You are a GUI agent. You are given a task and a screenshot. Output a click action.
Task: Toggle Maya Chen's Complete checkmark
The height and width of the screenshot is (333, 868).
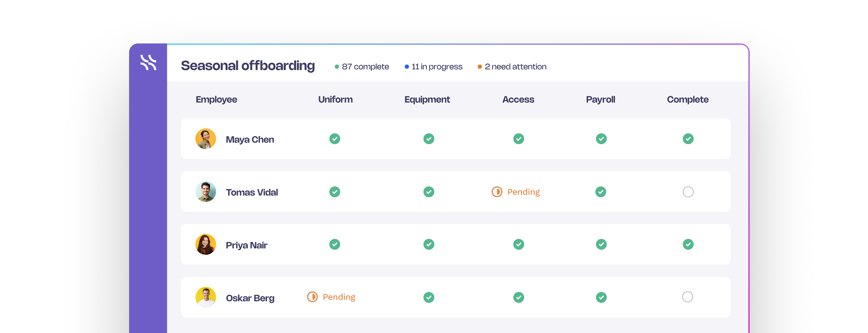688,139
